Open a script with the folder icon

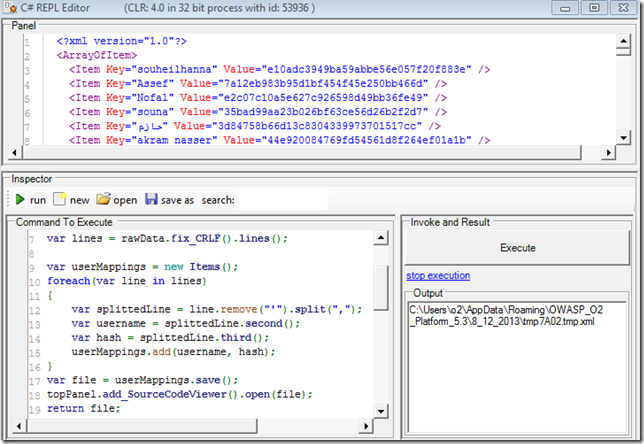(x=103, y=200)
